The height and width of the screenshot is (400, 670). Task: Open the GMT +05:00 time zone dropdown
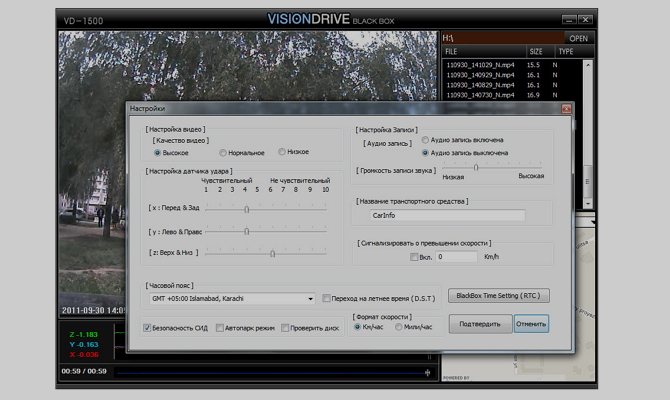point(232,299)
